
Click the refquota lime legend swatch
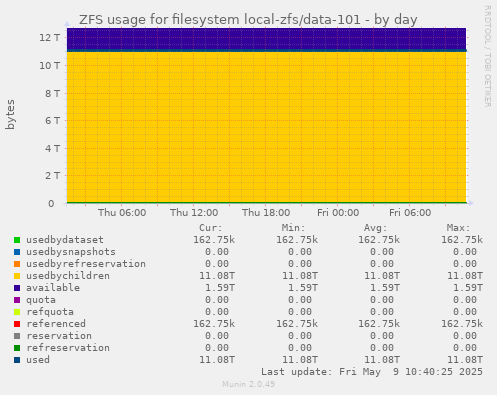point(17,312)
